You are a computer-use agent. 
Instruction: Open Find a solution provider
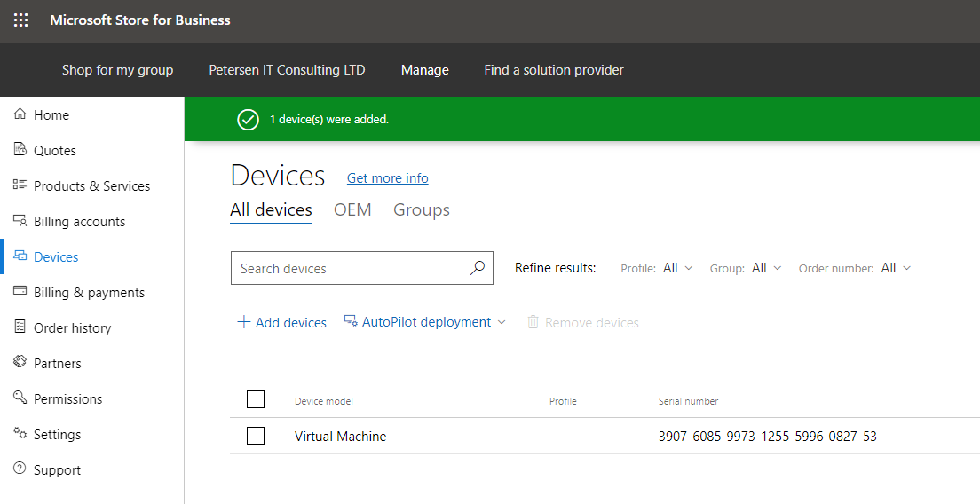click(554, 70)
